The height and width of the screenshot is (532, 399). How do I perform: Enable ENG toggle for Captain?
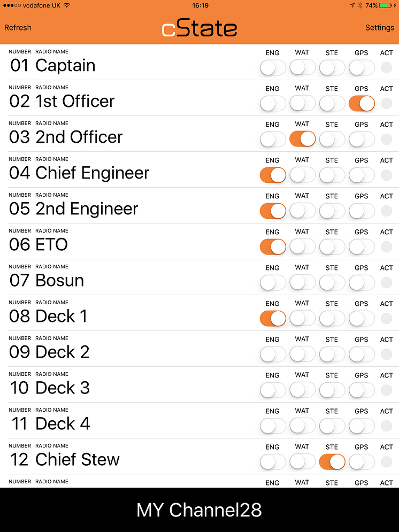click(x=273, y=67)
